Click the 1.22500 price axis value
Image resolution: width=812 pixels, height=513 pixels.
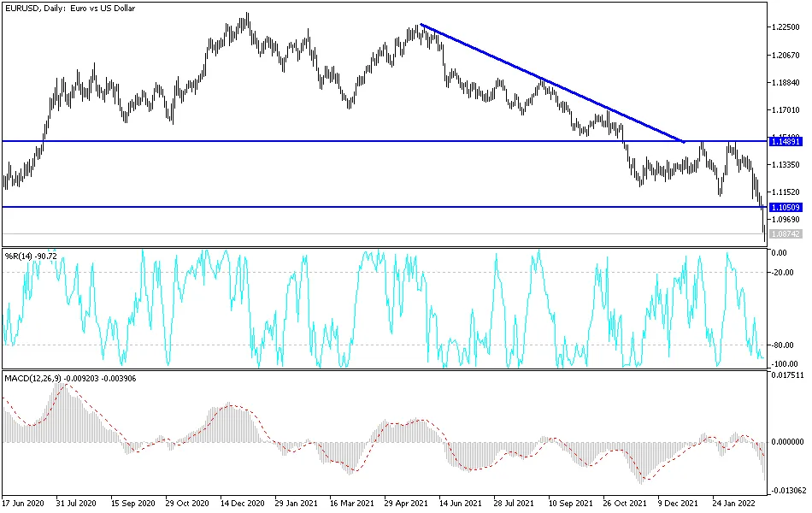coord(786,27)
